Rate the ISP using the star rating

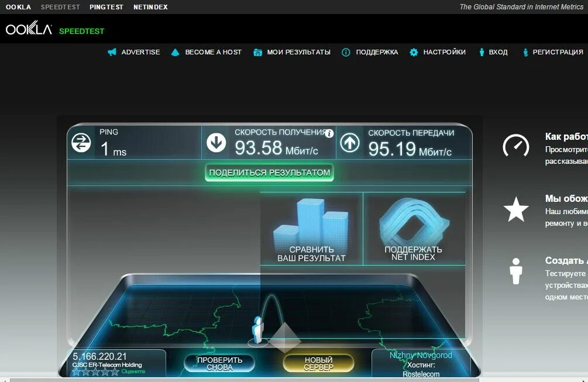tap(95, 372)
